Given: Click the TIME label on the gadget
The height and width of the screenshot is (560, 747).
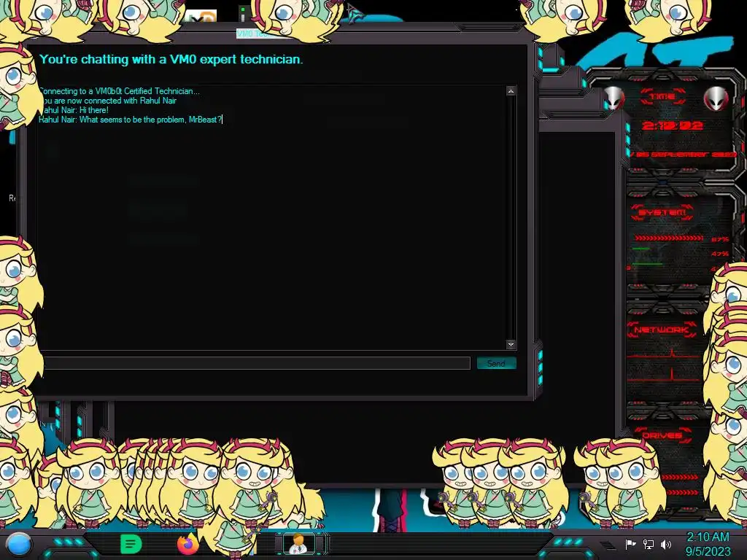Looking at the screenshot, I should pos(662,97).
